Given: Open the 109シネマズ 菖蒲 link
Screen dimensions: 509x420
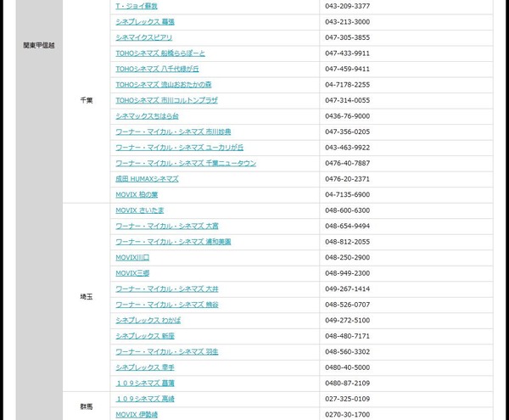Looking at the screenshot, I should 145,384.
